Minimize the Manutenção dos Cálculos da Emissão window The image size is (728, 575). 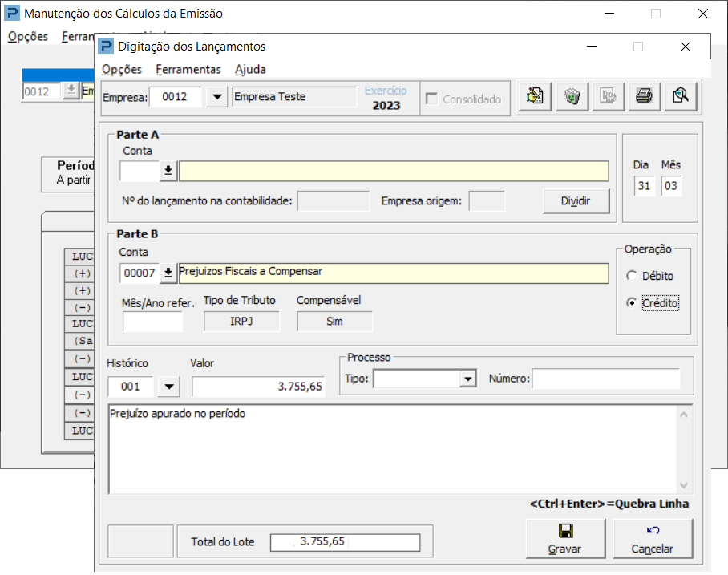pos(609,14)
